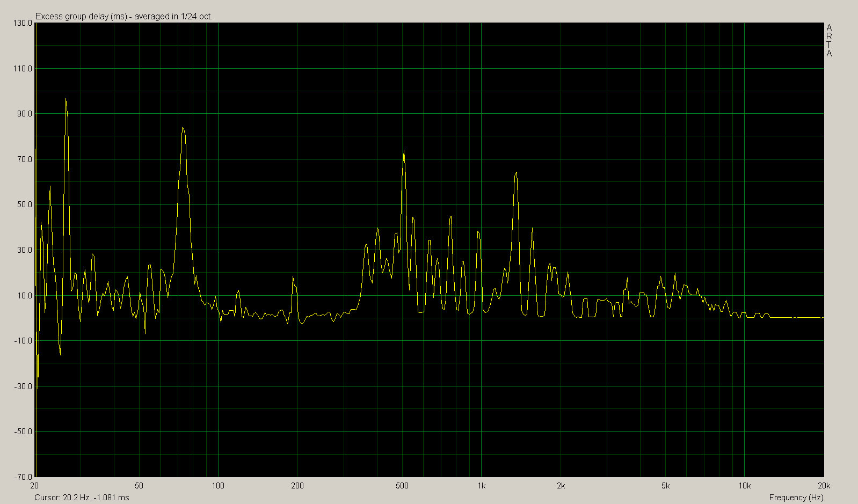Click the 50.0 y-axis value
Viewport: 858px width, 504px height.
pos(25,204)
